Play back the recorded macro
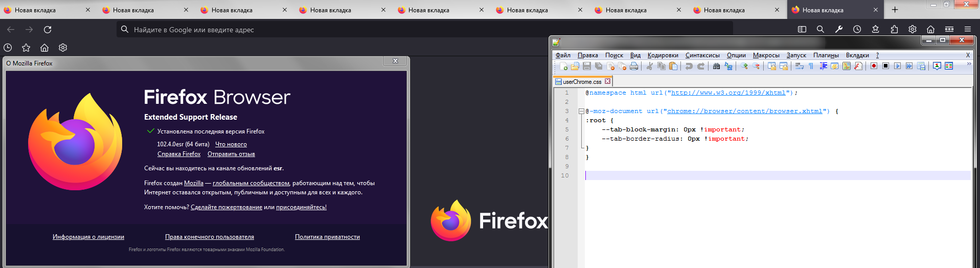The height and width of the screenshot is (268, 980). click(x=897, y=66)
